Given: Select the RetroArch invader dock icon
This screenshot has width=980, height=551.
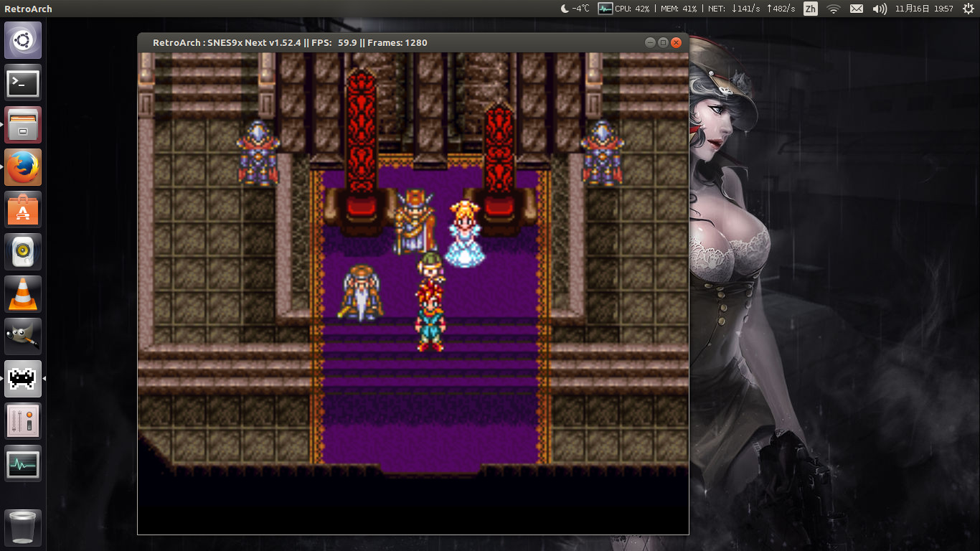Looking at the screenshot, I should [x=23, y=379].
